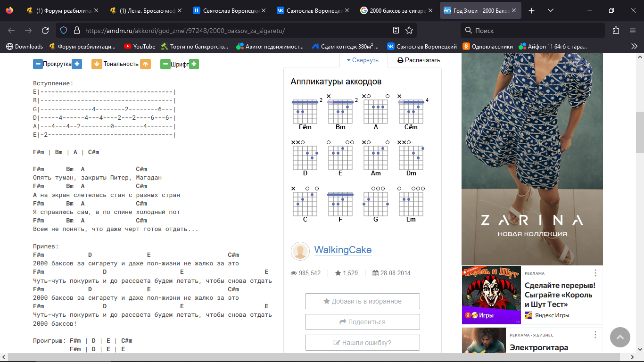Screen dimensions: 644x362
Task: Switch to the 2000 баксов Google tab
Action: pyautogui.click(x=395, y=10)
